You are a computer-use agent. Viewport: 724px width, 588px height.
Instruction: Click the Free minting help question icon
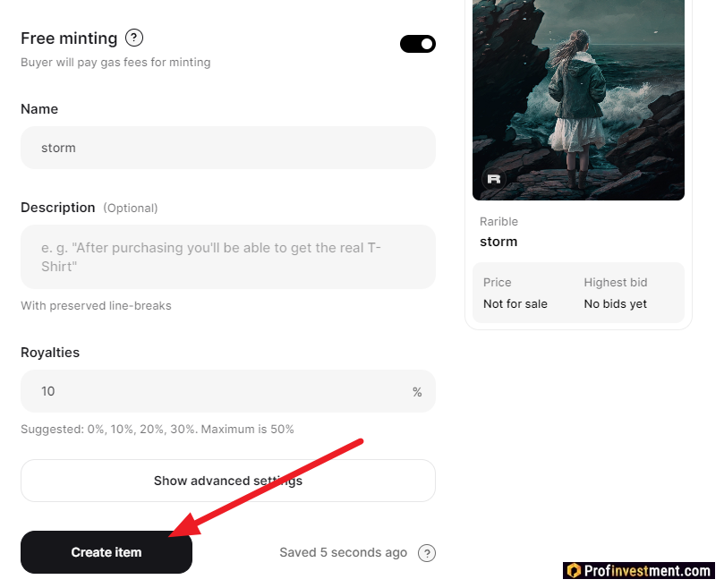coord(134,38)
